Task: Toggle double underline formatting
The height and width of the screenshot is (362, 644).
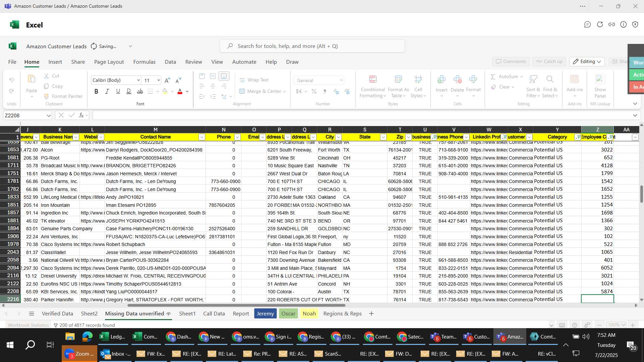Action: coord(129,91)
